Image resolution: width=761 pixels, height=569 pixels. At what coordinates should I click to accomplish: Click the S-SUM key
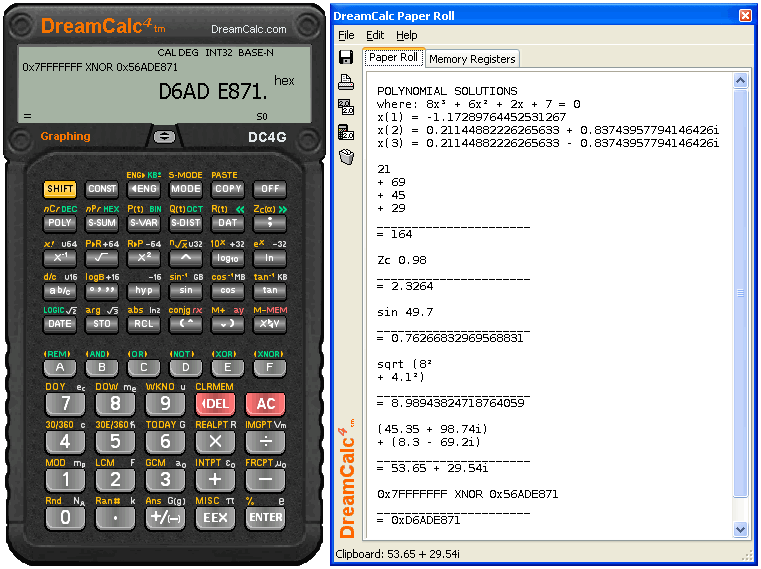[x=102, y=223]
